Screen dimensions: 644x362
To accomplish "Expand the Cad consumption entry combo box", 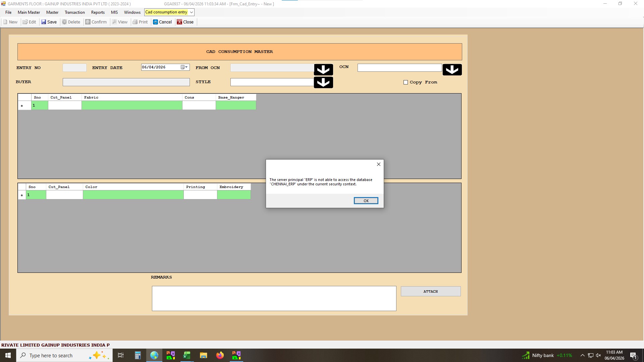I will 192,12.
